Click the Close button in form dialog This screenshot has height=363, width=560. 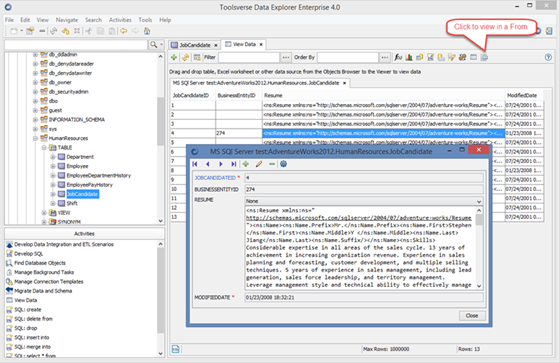click(472, 315)
